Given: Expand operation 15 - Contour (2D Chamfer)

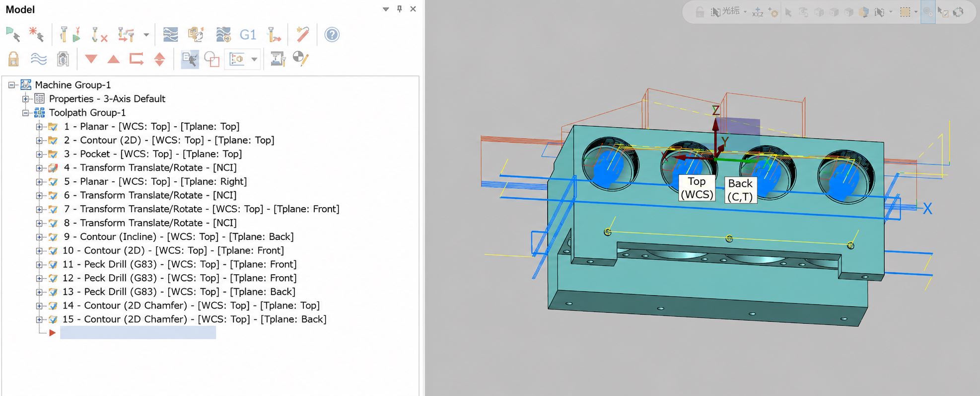Looking at the screenshot, I should pyautogui.click(x=39, y=319).
